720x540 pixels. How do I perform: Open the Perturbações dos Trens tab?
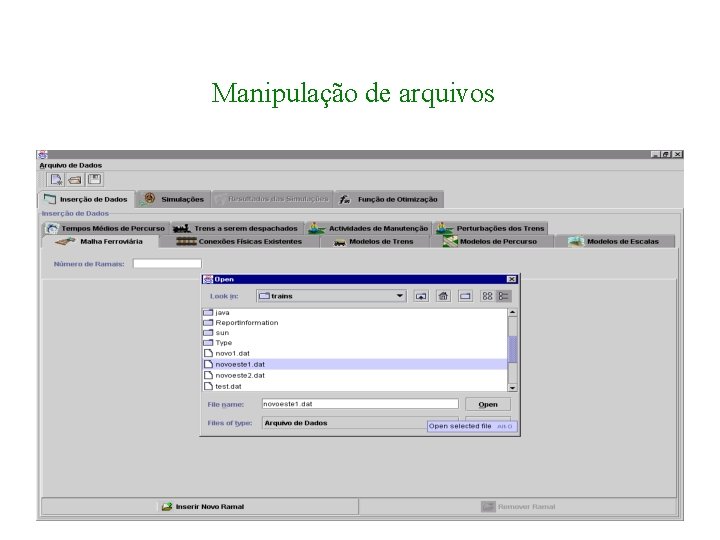click(x=490, y=228)
